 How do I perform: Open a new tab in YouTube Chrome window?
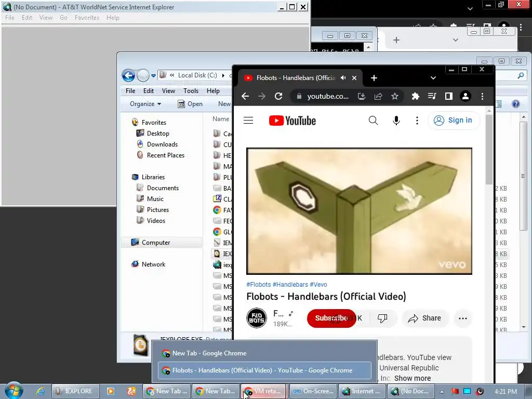[374, 78]
